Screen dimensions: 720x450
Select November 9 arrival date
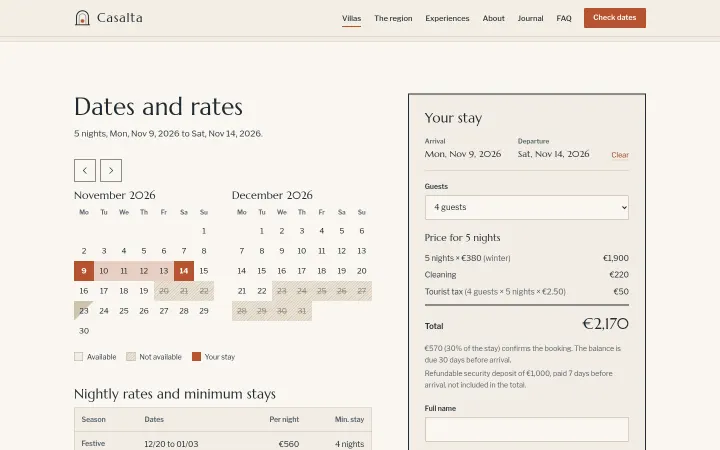coord(84,271)
